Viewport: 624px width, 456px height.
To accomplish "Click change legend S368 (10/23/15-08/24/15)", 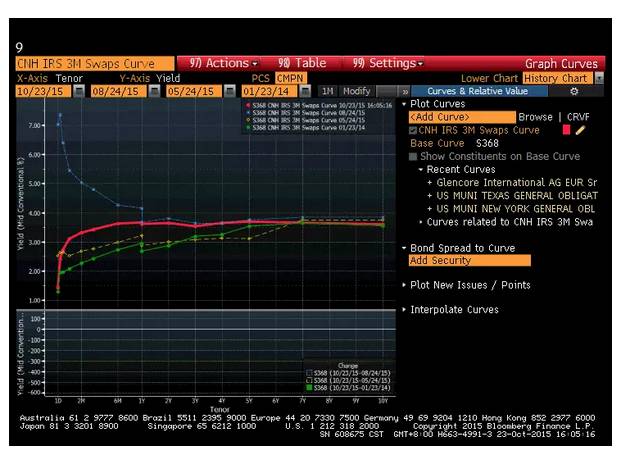I will [348, 373].
